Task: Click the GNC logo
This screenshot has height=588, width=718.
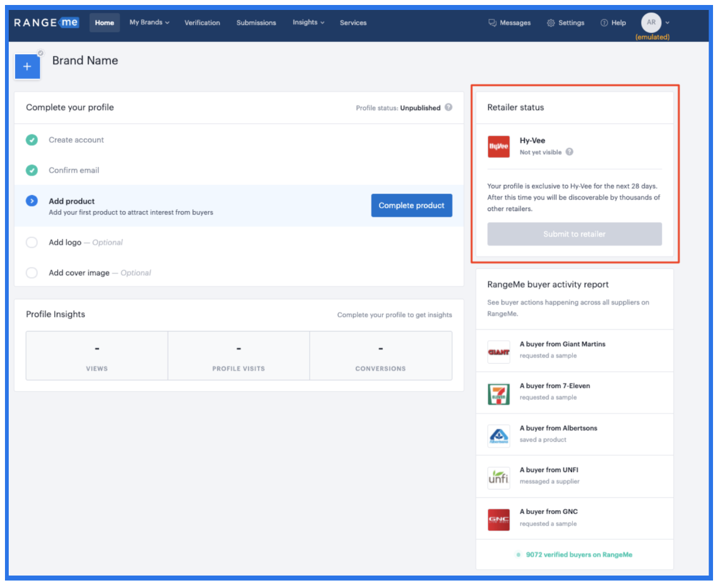Action: coord(499,520)
